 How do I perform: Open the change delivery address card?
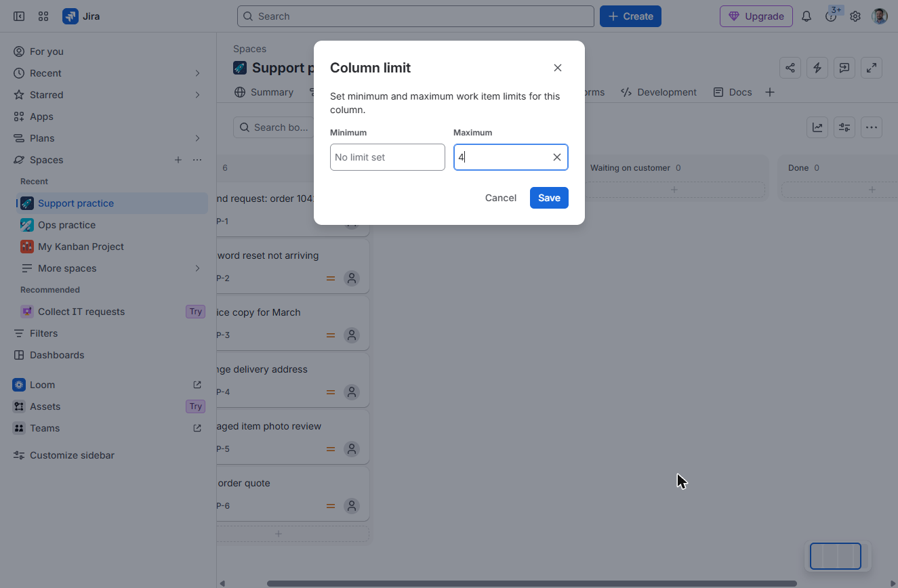[x=293, y=379]
